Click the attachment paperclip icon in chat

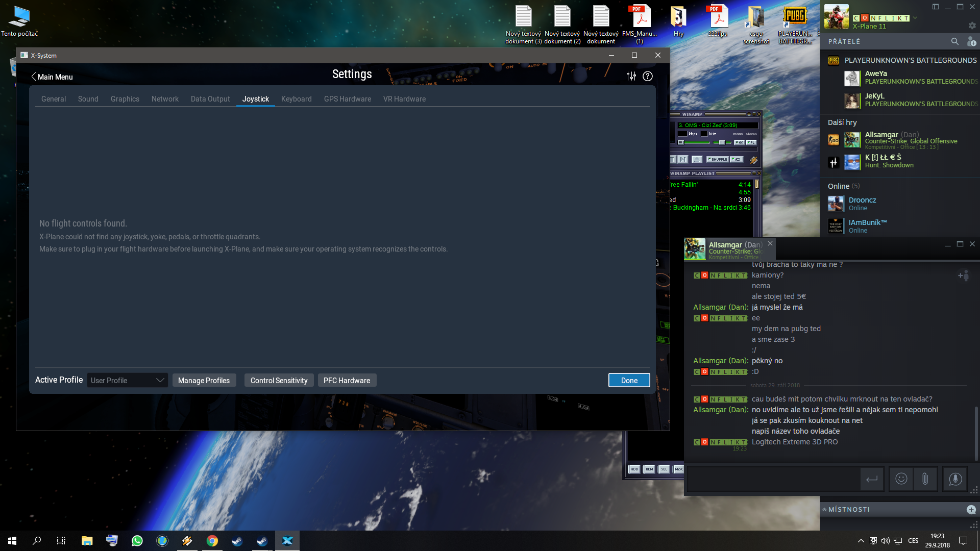coord(925,479)
